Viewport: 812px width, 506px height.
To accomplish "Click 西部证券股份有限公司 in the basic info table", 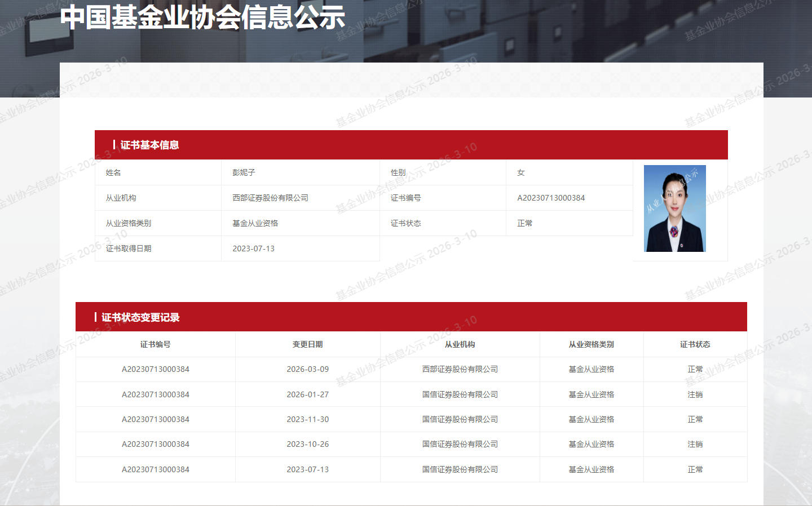I will coord(270,198).
